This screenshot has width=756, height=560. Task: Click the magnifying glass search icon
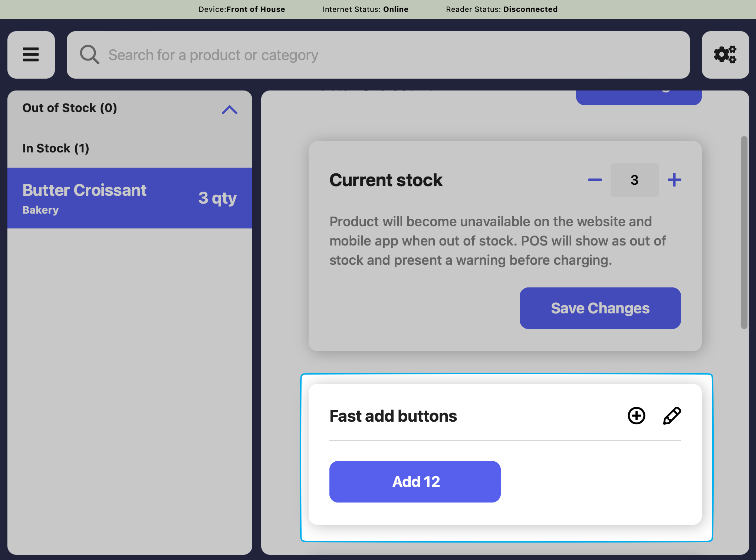(89, 55)
